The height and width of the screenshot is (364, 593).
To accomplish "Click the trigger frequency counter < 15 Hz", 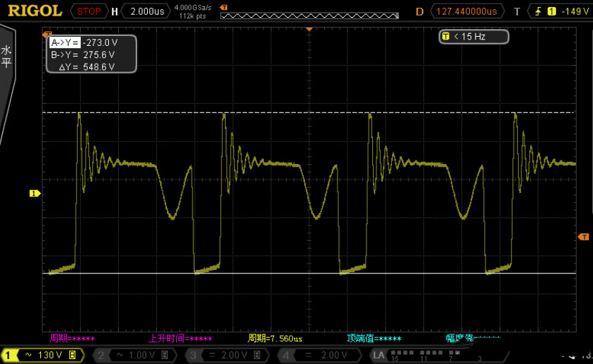I will 473,36.
